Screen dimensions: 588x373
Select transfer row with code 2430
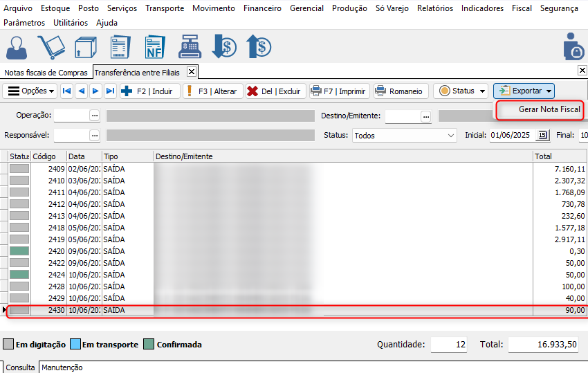click(277, 311)
